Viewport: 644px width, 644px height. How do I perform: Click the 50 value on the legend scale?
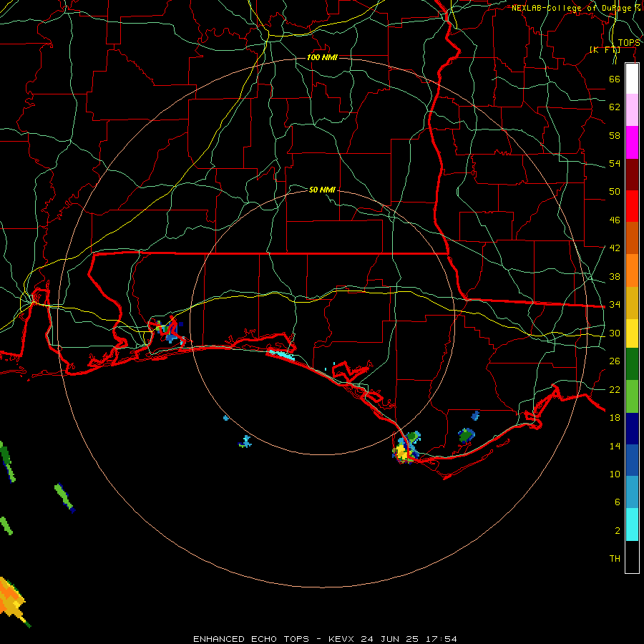(615, 192)
